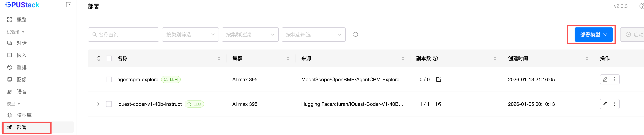Open the 对话 page in sidebar

tap(22, 43)
